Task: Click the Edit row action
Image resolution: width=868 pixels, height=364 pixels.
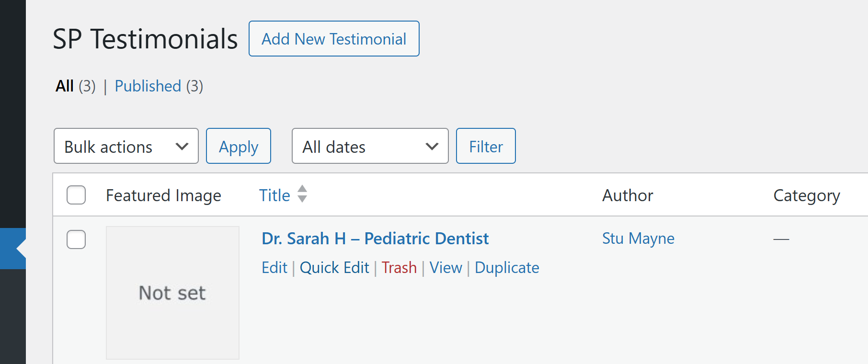Action: point(274,268)
